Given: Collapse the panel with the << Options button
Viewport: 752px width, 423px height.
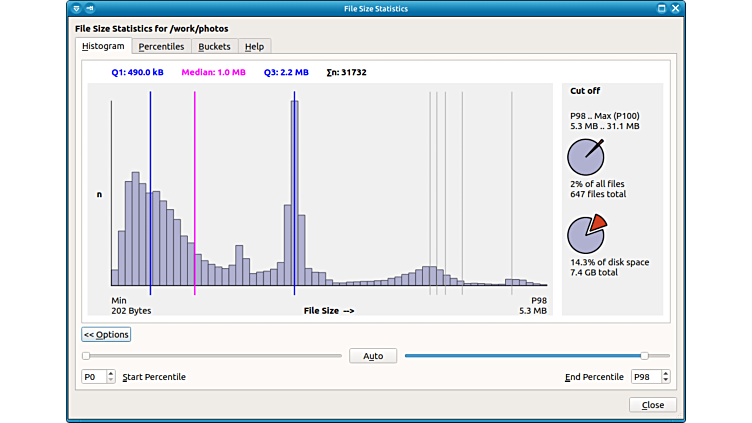Looking at the screenshot, I should click(x=106, y=334).
